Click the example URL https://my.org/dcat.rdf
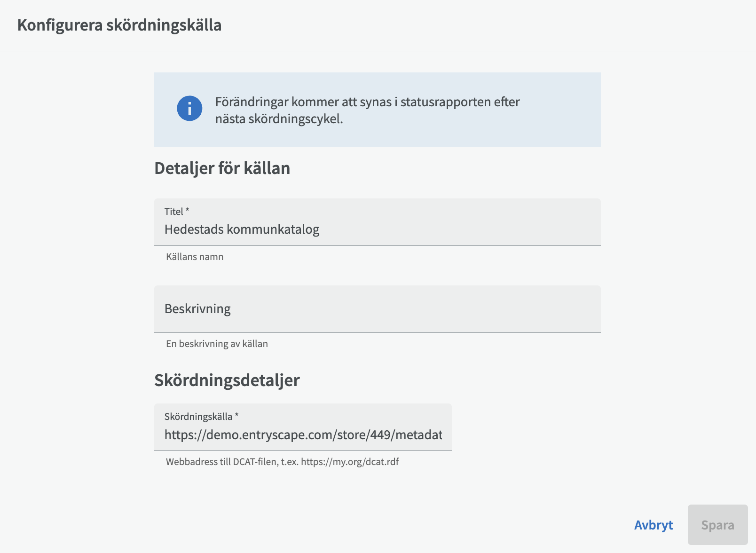756x553 pixels. click(350, 462)
